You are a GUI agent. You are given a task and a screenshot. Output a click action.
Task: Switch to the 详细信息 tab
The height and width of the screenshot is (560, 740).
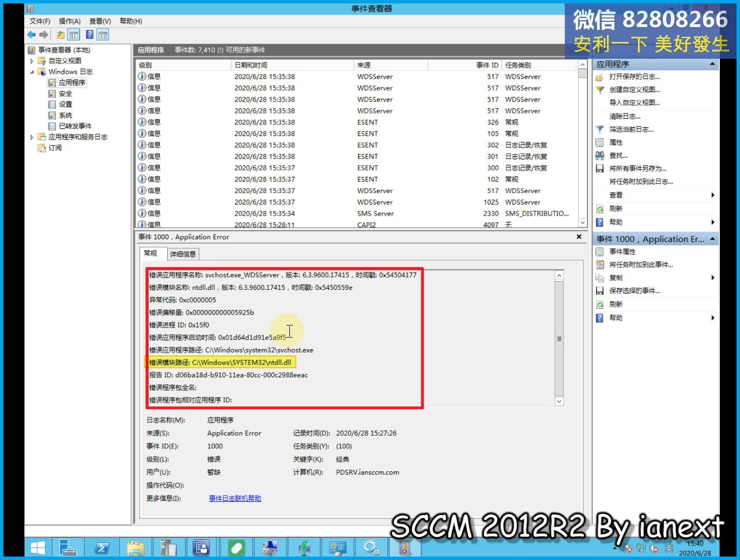tap(183, 254)
